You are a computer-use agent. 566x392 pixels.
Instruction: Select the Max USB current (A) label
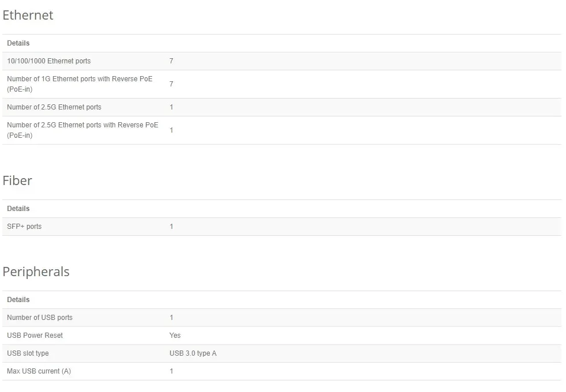[39, 371]
